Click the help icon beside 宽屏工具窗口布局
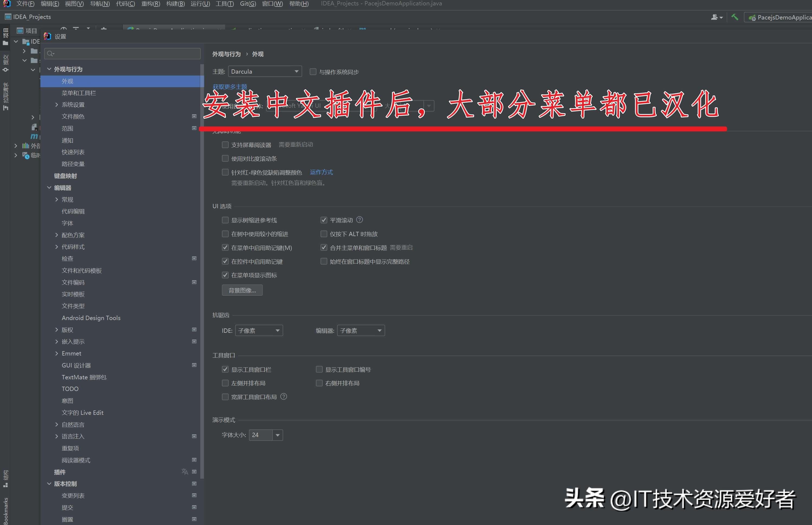 click(283, 396)
